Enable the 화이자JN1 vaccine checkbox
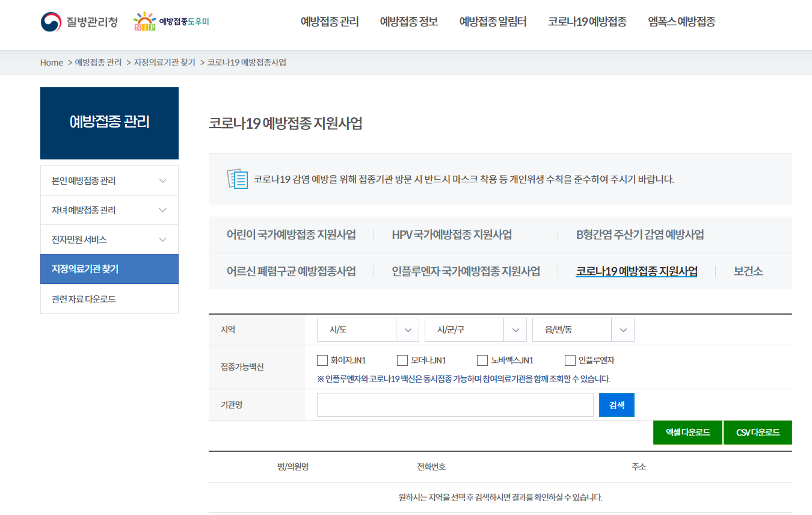 (321, 360)
